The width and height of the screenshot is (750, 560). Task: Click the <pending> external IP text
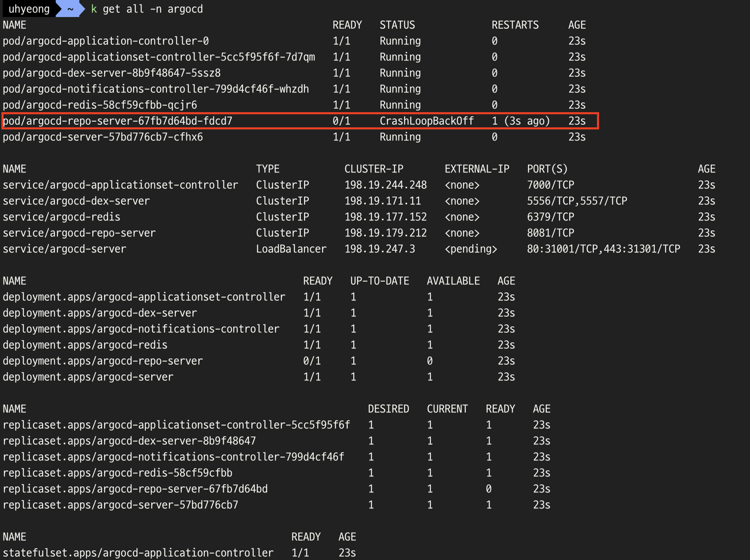point(471,249)
